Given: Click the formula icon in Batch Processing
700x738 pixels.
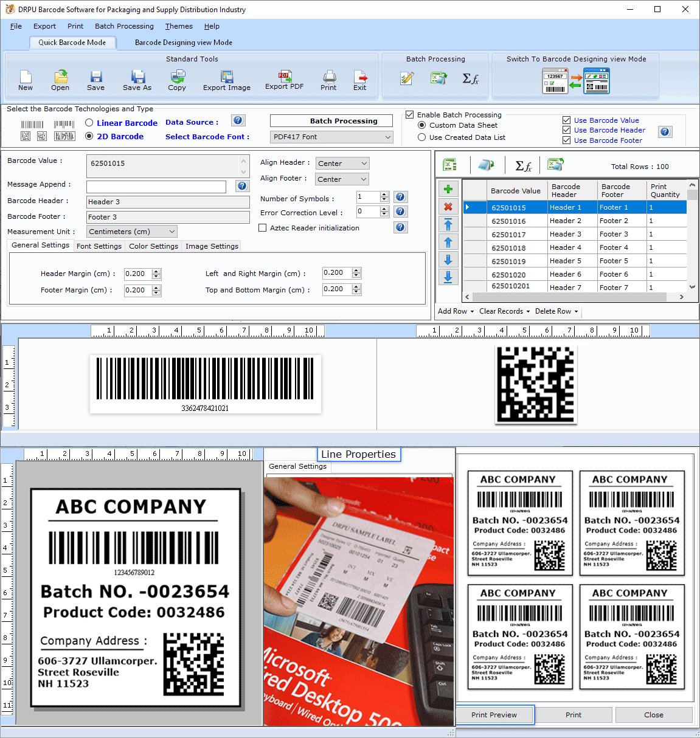Looking at the screenshot, I should click(470, 78).
